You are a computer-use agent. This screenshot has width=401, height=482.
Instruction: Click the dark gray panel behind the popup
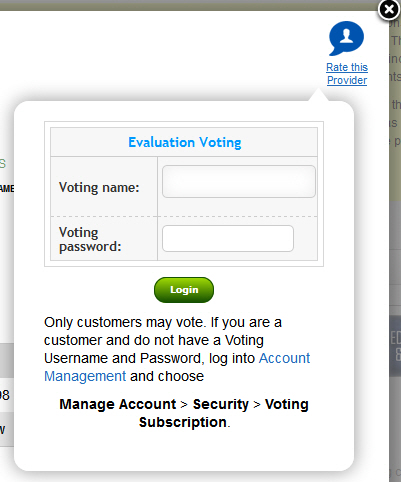coord(395,347)
